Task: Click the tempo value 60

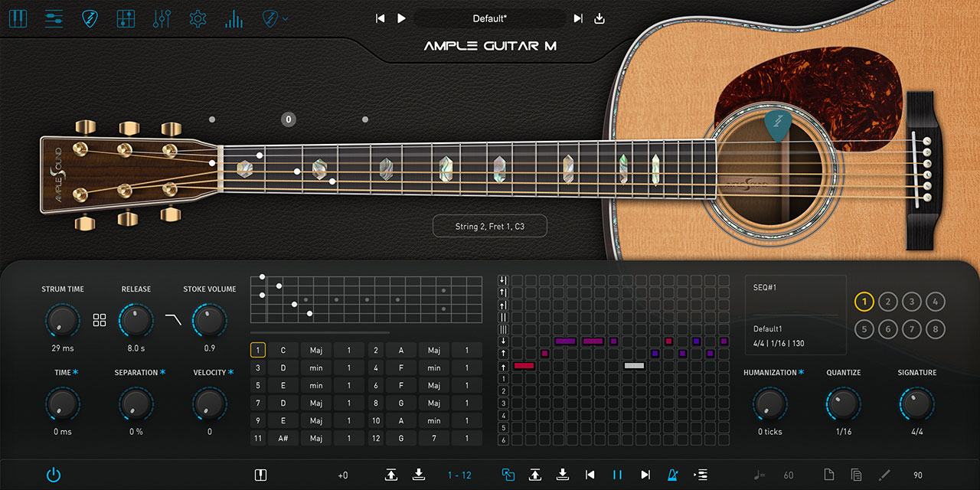Action: coord(789,475)
